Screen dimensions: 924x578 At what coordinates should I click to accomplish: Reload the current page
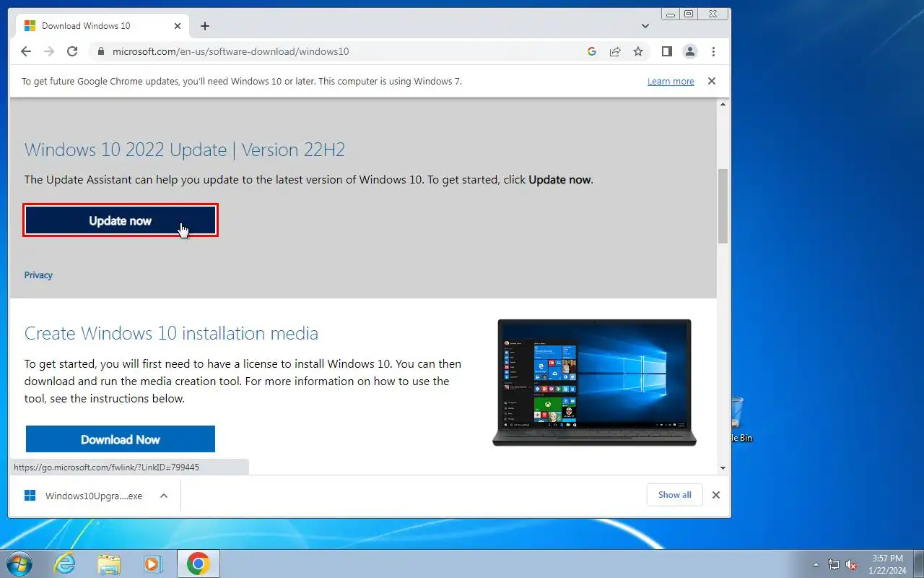click(x=72, y=51)
